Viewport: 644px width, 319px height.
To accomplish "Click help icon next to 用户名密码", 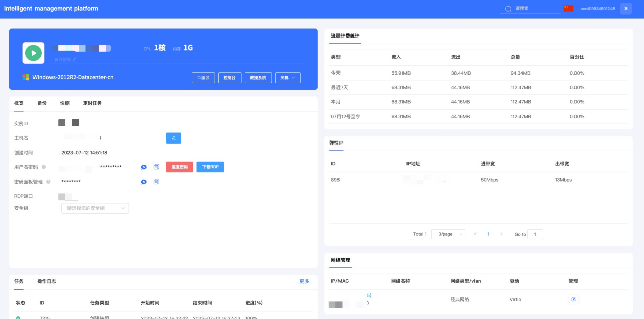I will [43, 167].
